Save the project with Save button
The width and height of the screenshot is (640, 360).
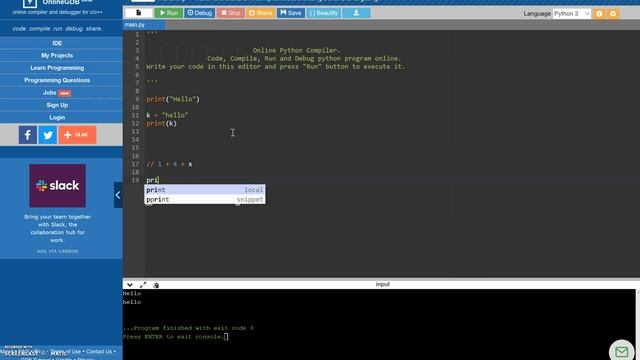[291, 13]
